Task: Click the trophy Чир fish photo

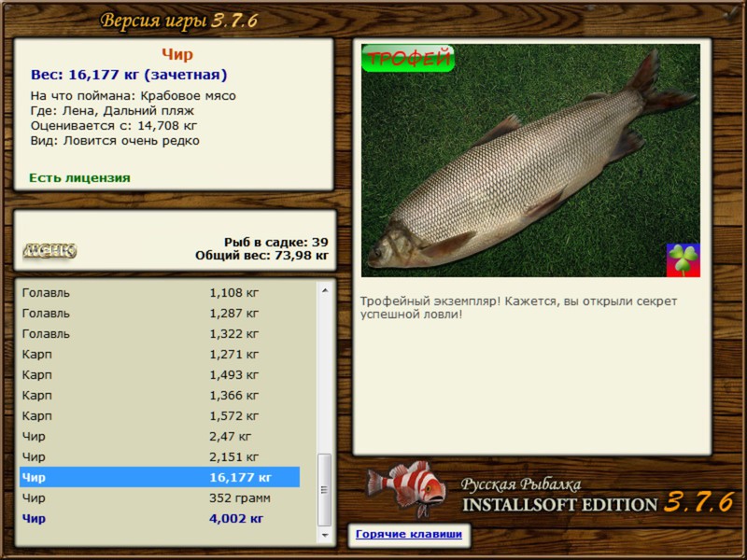Action: (x=530, y=161)
